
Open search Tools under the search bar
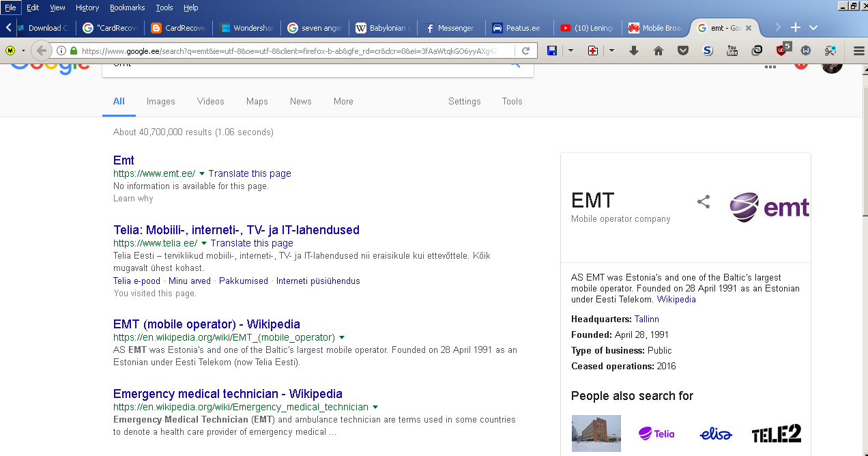tap(512, 101)
